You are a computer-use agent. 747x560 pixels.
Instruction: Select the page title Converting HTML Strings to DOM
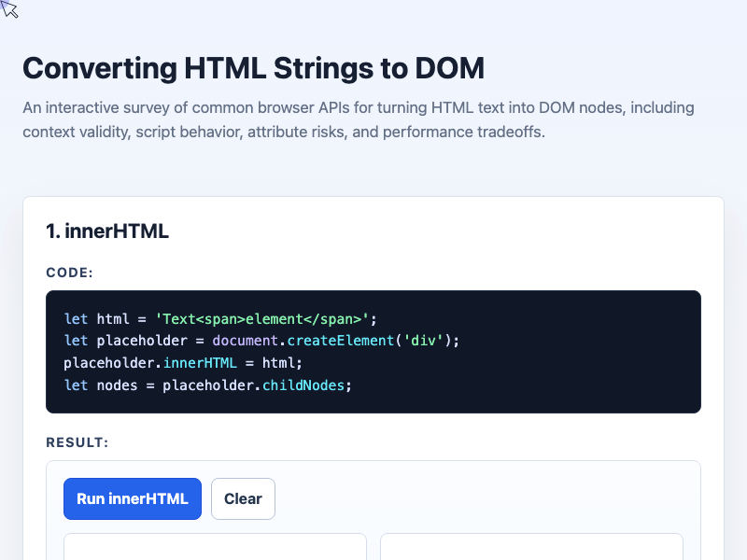click(253, 68)
